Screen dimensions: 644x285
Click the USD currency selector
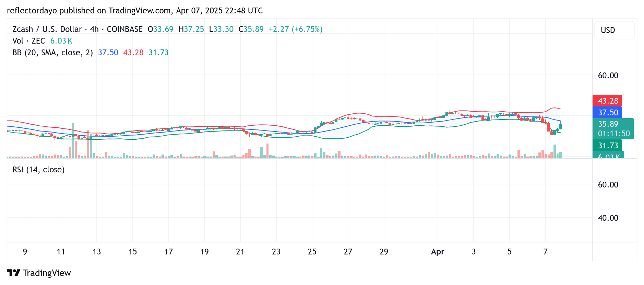coord(614,30)
